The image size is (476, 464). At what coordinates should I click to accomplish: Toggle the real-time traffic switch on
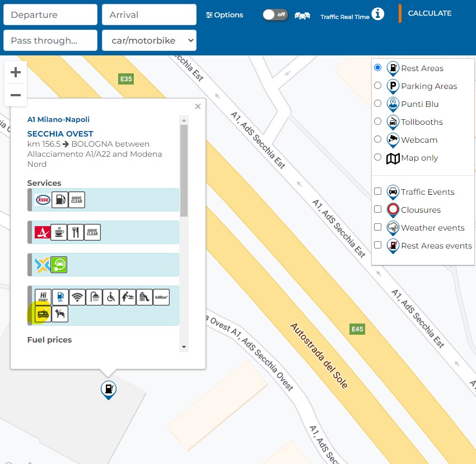pos(276,15)
